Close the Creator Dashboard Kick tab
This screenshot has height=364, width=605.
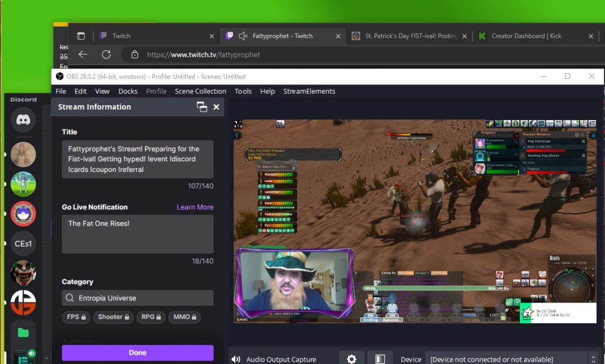[591, 36]
